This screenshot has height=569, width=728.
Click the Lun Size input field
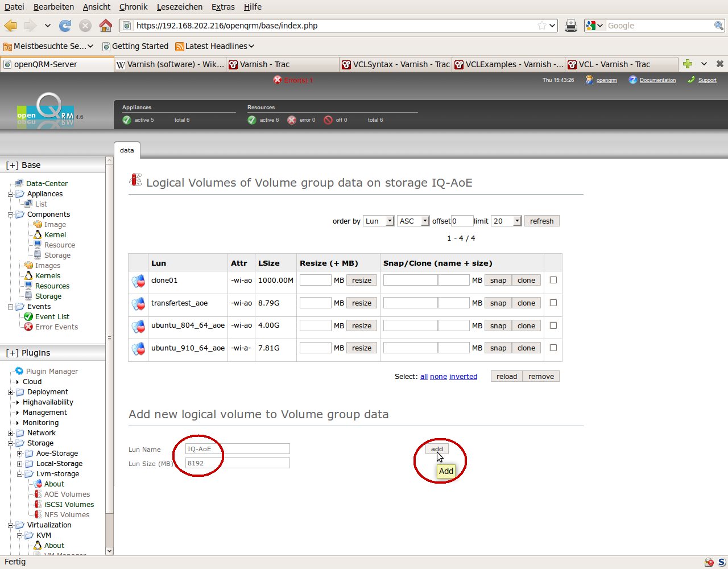pyautogui.click(x=238, y=463)
